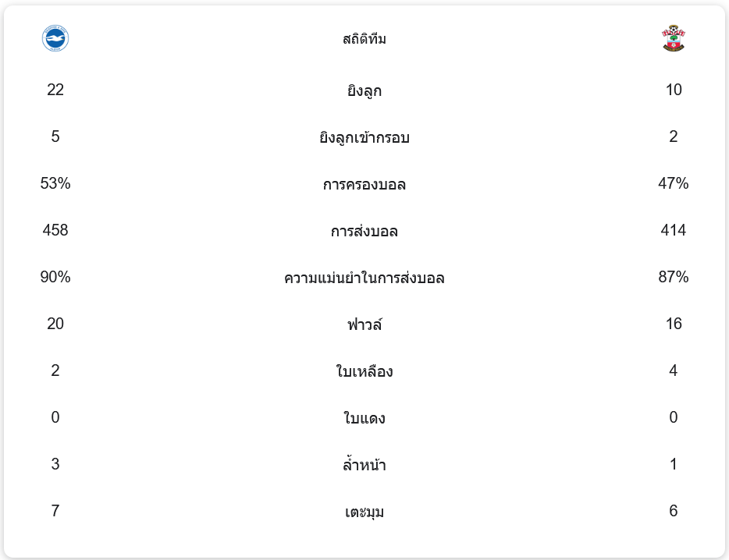This screenshot has width=729, height=560.
Task: Click Southampton's 47% possession value
Action: pos(673,183)
